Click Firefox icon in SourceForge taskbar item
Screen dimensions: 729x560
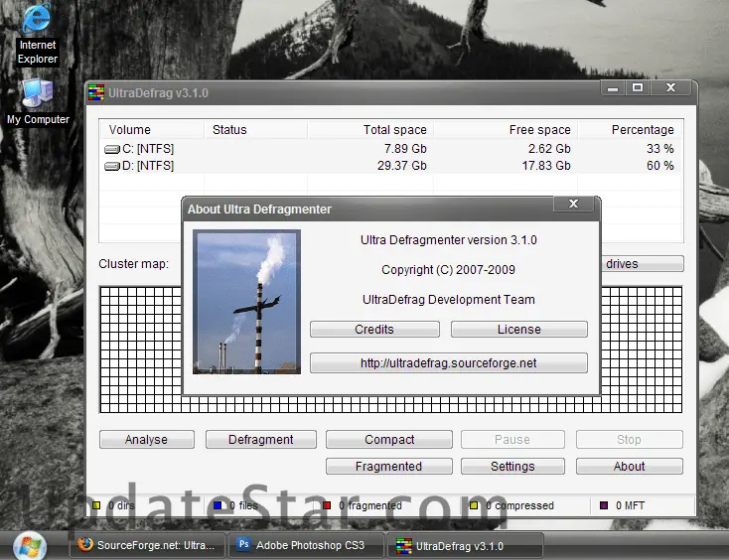(85, 544)
